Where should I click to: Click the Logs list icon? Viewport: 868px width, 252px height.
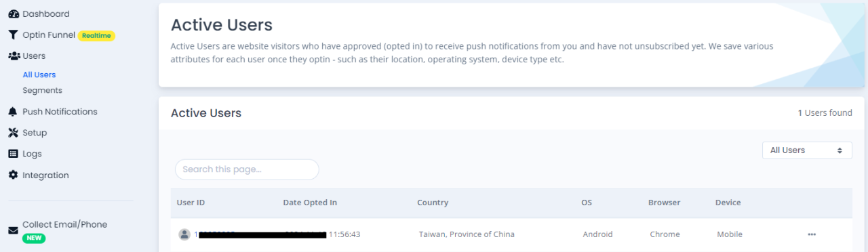point(13,154)
